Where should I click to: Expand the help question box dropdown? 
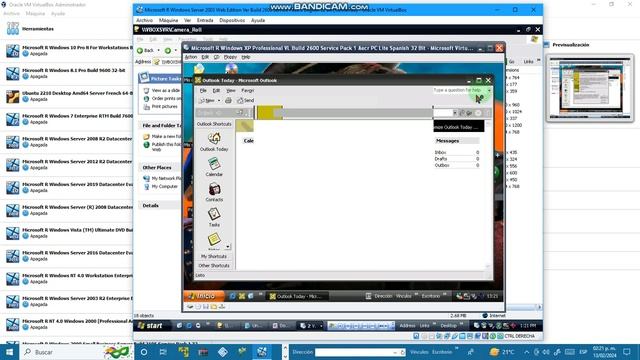[x=489, y=90]
